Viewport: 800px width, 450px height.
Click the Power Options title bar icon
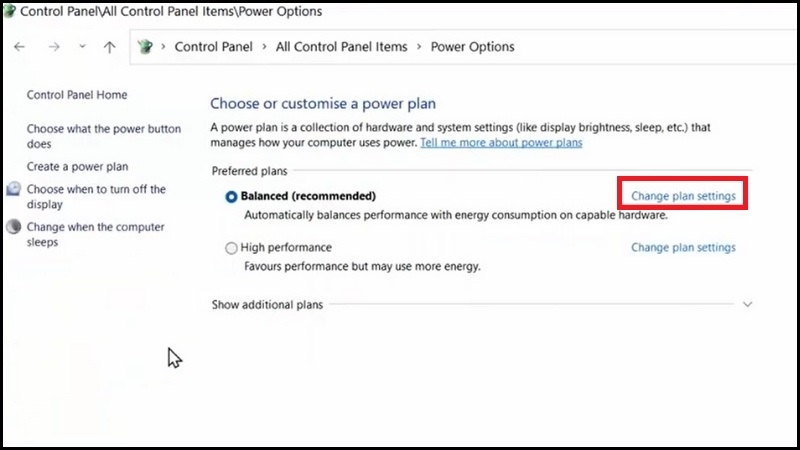point(10,12)
